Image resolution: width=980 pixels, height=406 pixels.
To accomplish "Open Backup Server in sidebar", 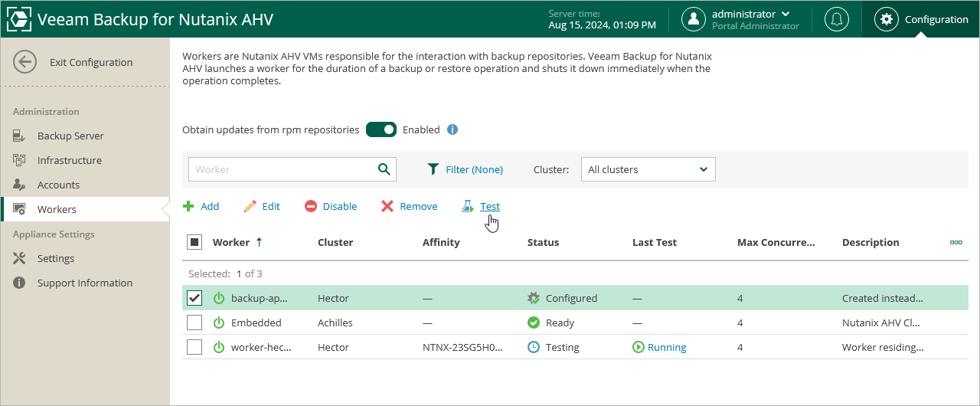I will tap(70, 136).
